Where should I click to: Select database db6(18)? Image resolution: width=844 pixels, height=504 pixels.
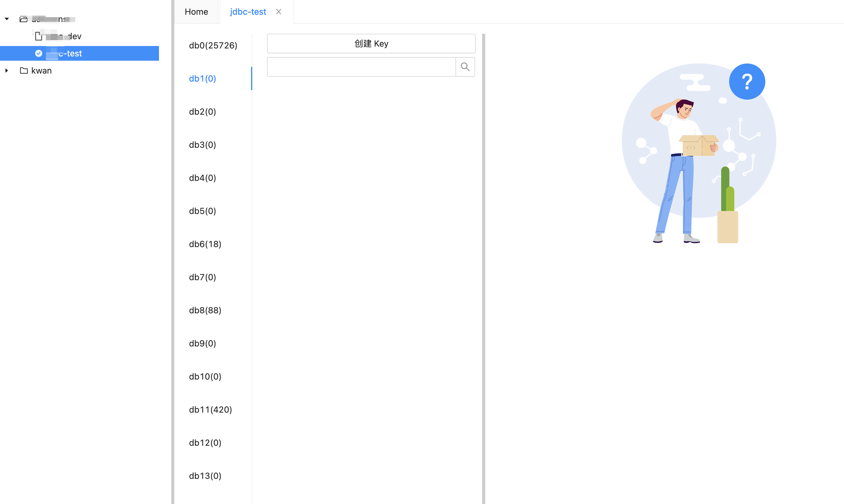pos(205,244)
